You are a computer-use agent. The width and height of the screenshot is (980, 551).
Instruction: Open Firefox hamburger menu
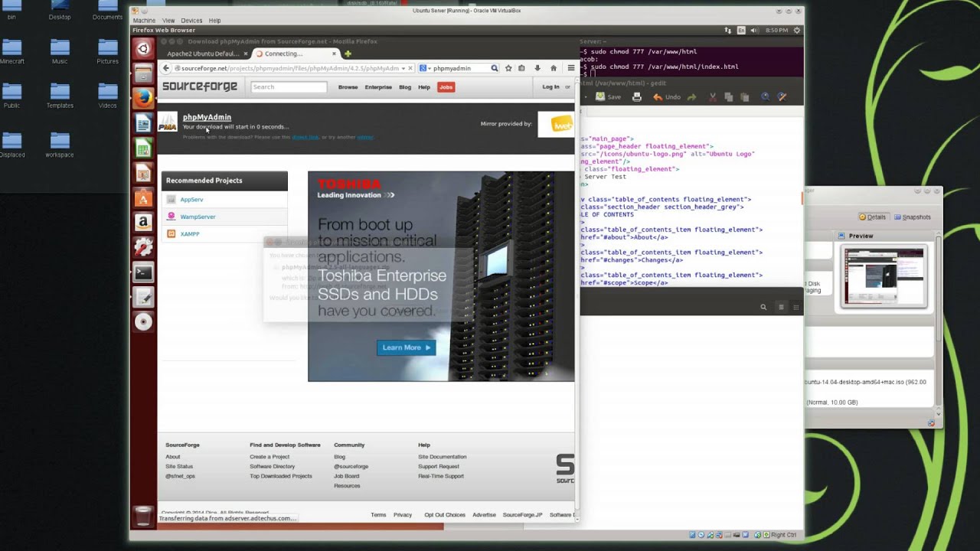point(570,68)
